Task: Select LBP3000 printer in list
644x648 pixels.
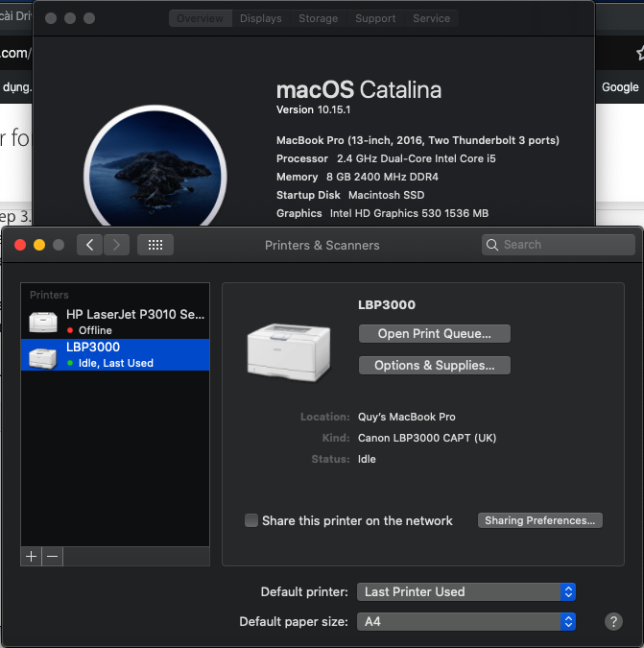Action: point(115,354)
